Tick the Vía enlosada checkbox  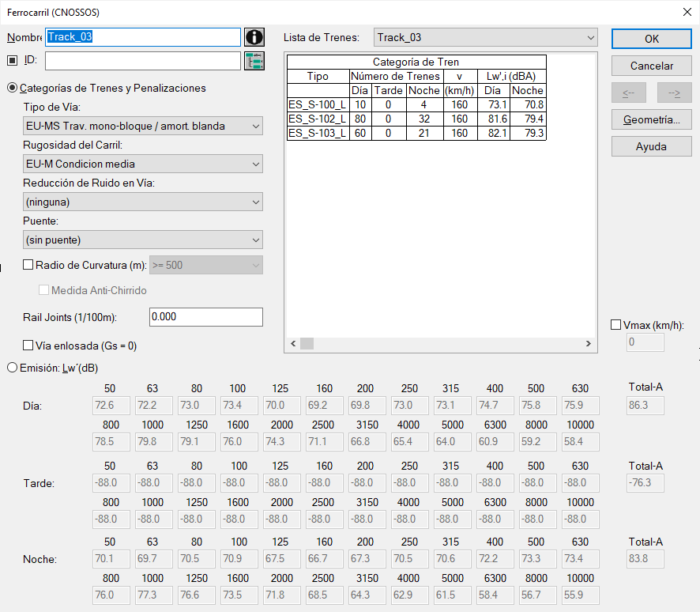(28, 346)
